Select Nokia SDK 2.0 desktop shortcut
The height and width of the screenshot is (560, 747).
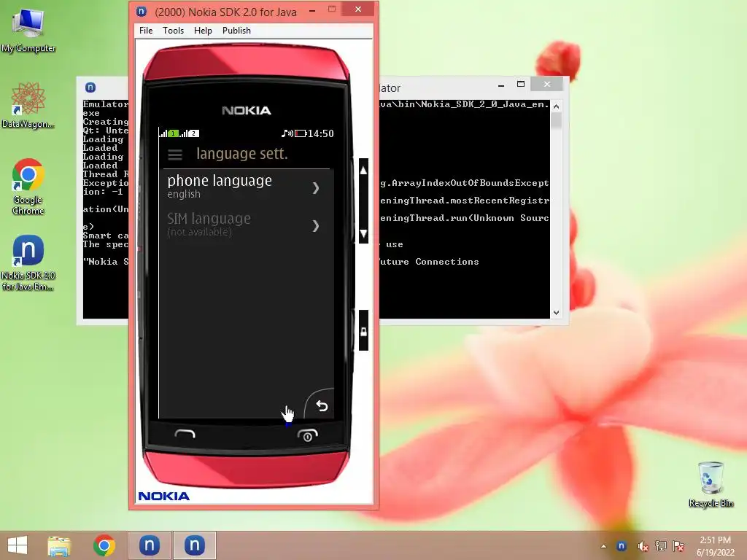(x=28, y=262)
